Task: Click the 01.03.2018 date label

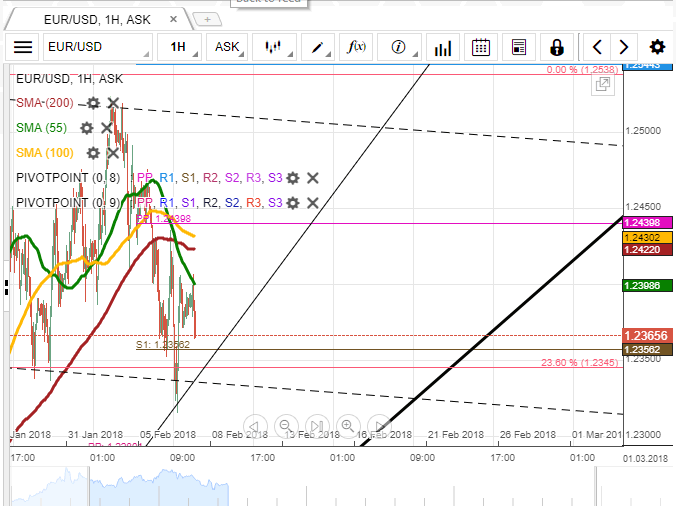Action: (645, 458)
